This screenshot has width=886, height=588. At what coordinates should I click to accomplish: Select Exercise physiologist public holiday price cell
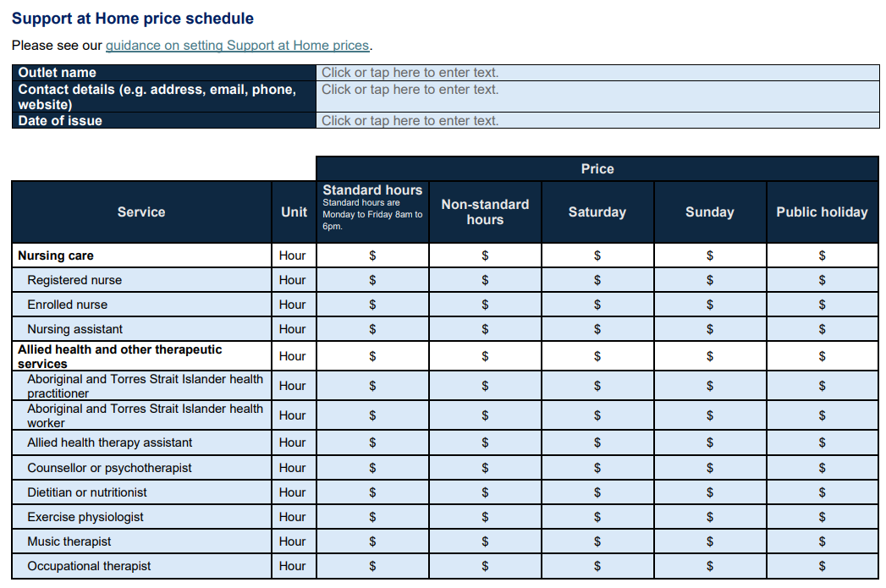822,517
